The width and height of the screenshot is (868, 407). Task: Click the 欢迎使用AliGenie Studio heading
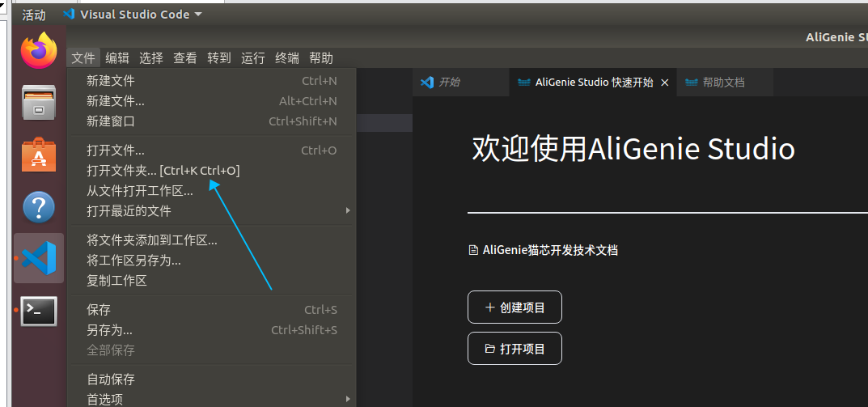[633, 150]
